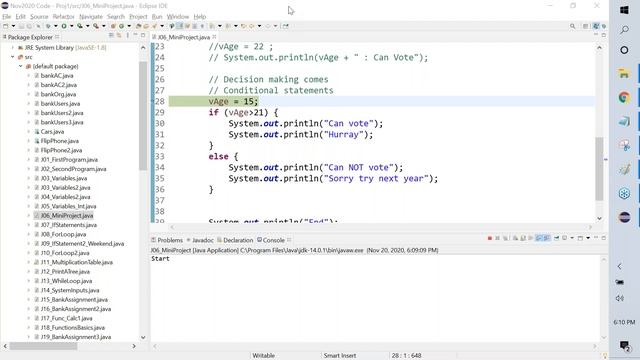Viewport: 640px width, 360px height.
Task: Click the Search magnifier at toolbar right
Action: point(573,26)
